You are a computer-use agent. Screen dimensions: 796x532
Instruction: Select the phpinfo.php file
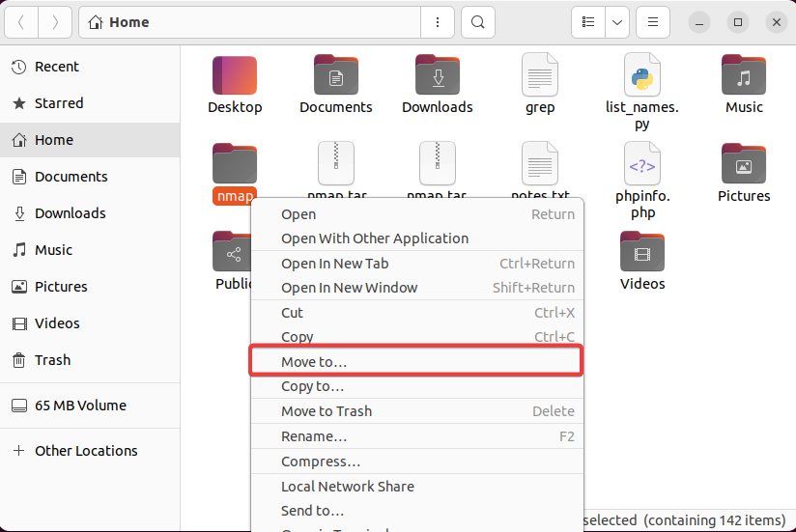(x=642, y=181)
